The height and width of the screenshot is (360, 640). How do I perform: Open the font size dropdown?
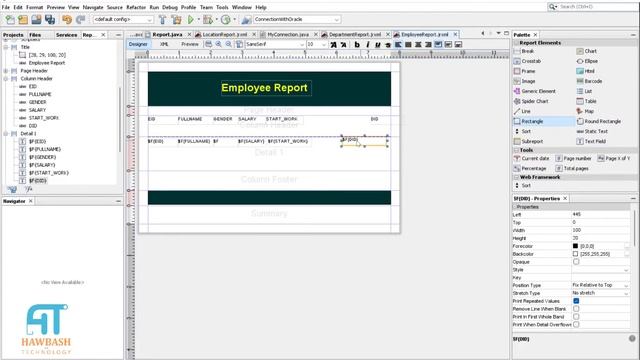coord(316,44)
